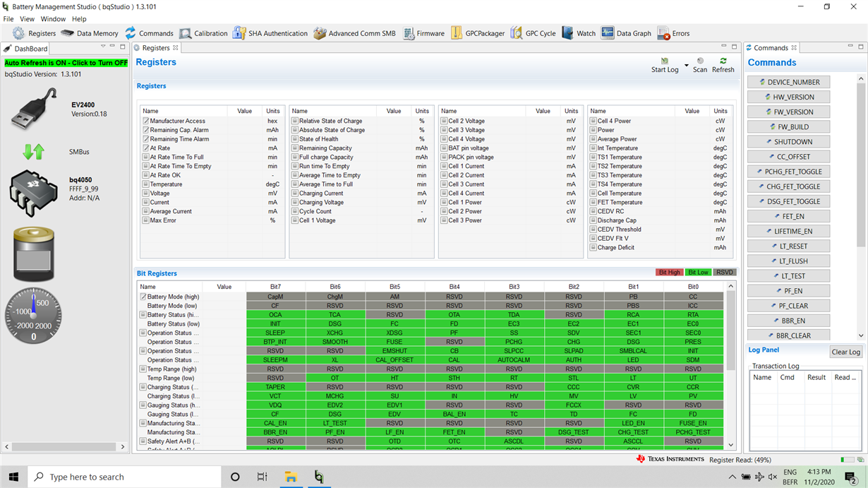The height and width of the screenshot is (488, 868).
Task: Toggle Battery Mode (high) checkbox
Action: tap(143, 297)
